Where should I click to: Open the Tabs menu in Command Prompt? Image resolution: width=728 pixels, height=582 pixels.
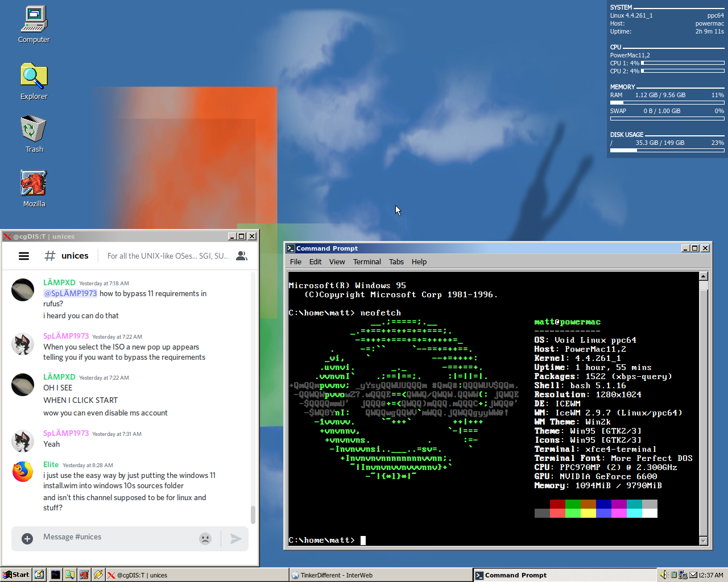pos(396,261)
